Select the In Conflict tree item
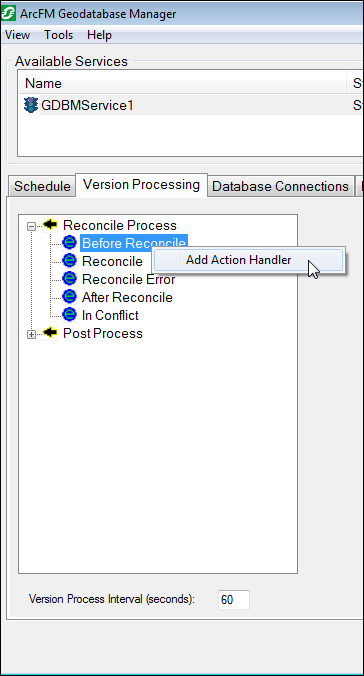This screenshot has height=676, width=364. 110,315
